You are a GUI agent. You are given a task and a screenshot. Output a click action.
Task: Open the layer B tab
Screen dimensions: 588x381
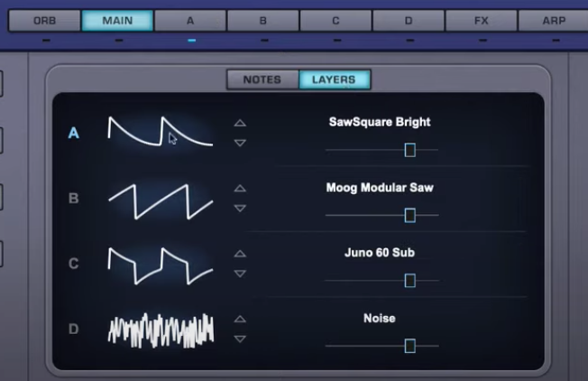point(262,21)
